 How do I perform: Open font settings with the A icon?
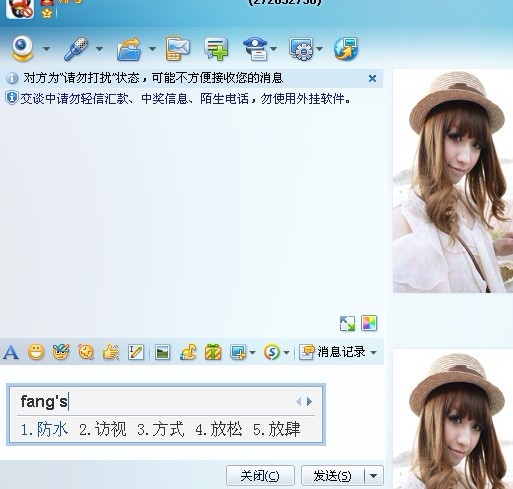[x=11, y=352]
